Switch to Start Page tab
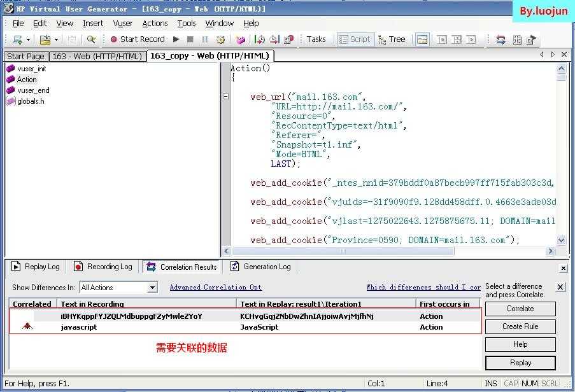The width and height of the screenshot is (575, 392). (25, 56)
